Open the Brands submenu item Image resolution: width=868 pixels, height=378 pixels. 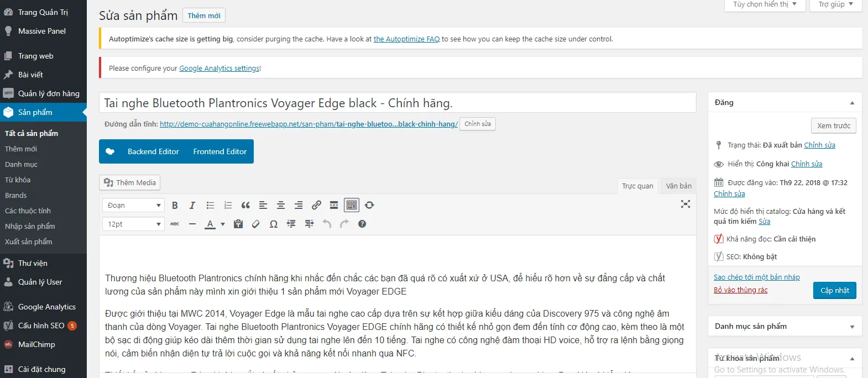[x=15, y=195]
